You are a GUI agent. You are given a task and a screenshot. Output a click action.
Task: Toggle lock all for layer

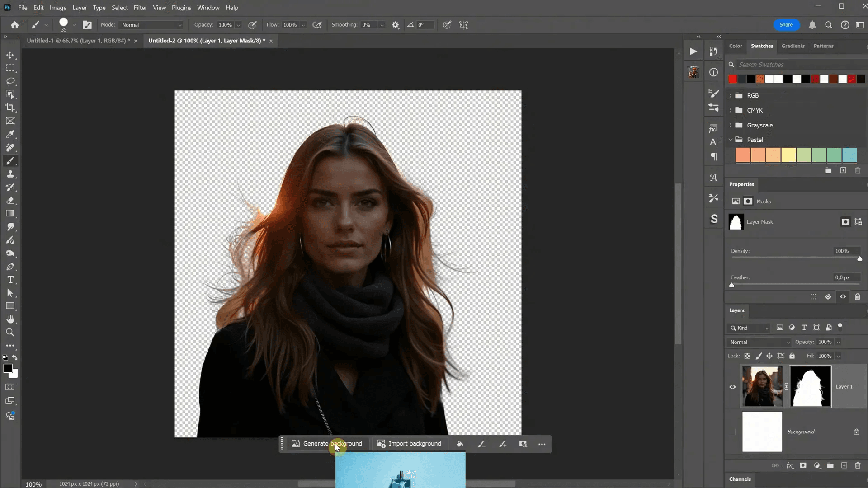[792, 356]
